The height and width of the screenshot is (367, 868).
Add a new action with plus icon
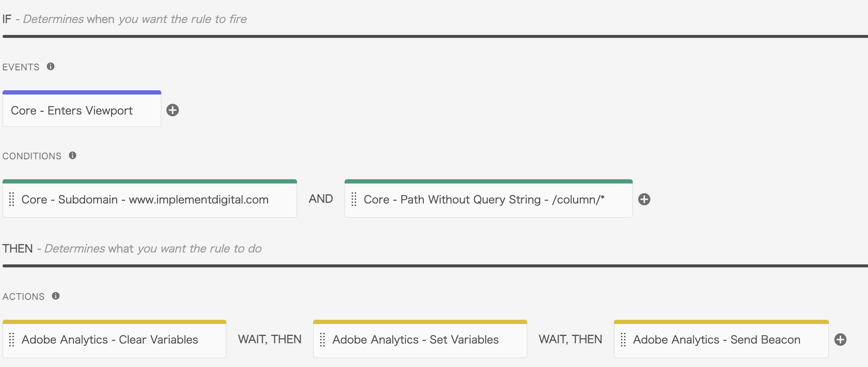point(840,339)
